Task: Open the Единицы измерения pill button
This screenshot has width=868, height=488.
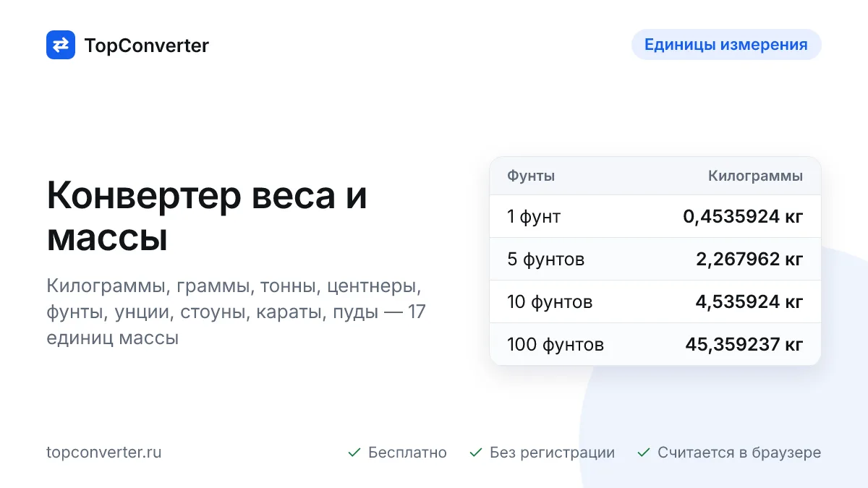Action: 726,45
